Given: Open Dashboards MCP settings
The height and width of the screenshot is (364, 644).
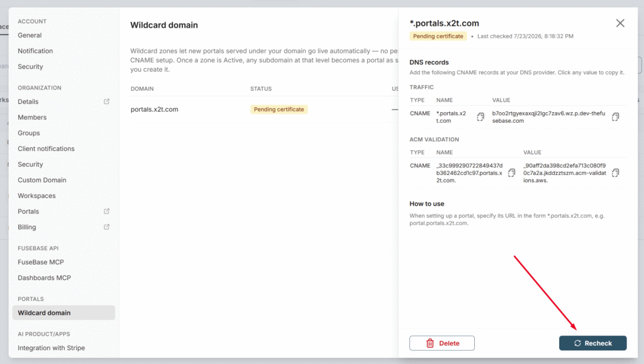Looking at the screenshot, I should pyautogui.click(x=45, y=278).
